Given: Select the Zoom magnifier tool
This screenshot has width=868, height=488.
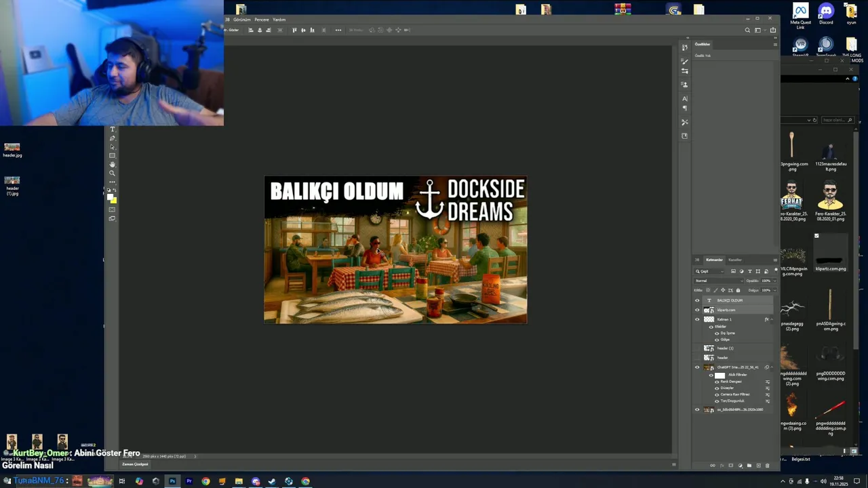Looking at the screenshot, I should (113, 173).
